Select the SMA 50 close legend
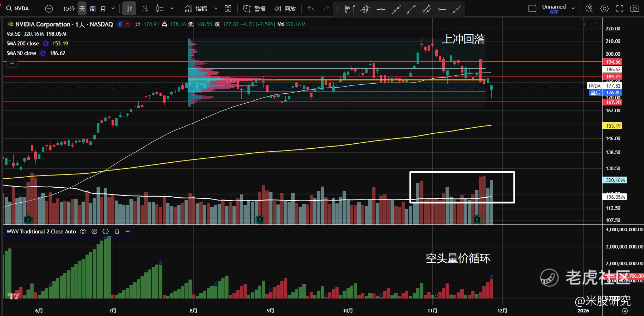The width and height of the screenshot is (644, 316). tap(21, 53)
